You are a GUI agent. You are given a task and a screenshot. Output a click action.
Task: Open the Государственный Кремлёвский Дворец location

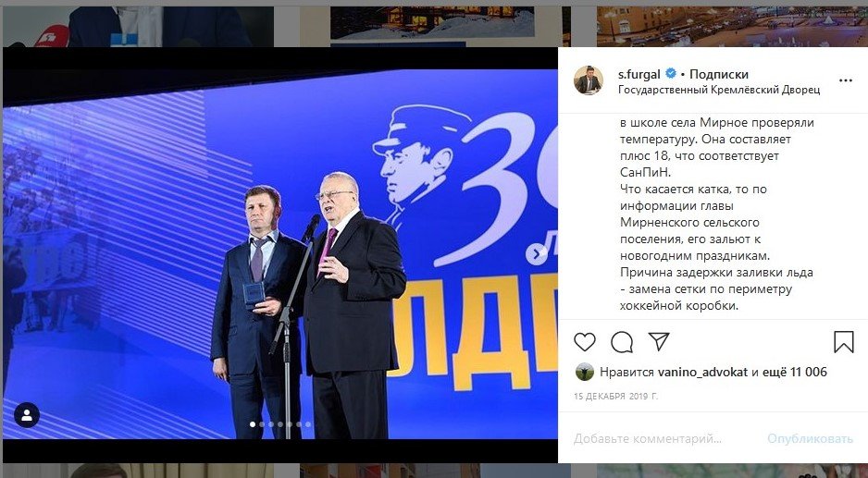point(719,90)
